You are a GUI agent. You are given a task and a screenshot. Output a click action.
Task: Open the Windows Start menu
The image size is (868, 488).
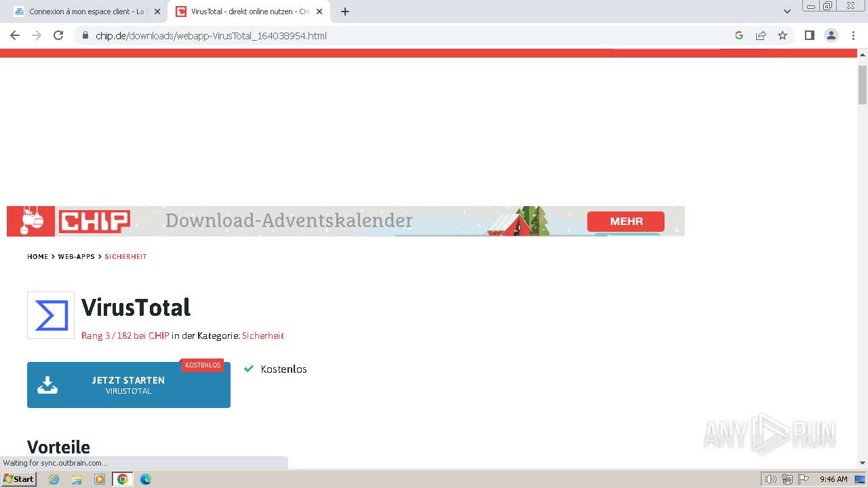[x=18, y=479]
